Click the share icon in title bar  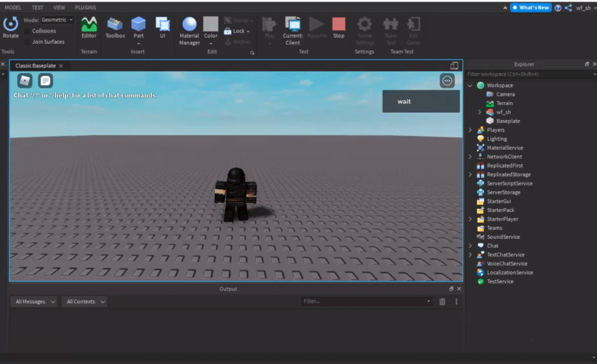pos(568,8)
